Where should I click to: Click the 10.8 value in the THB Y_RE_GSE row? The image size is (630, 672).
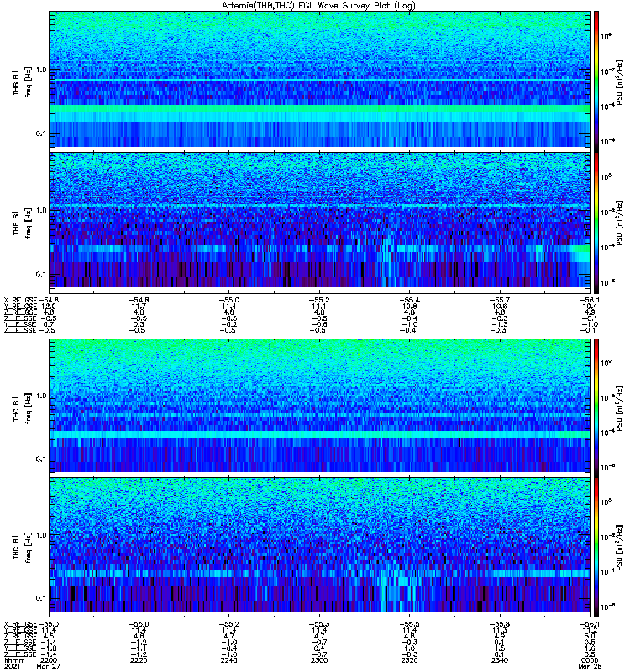click(409, 307)
